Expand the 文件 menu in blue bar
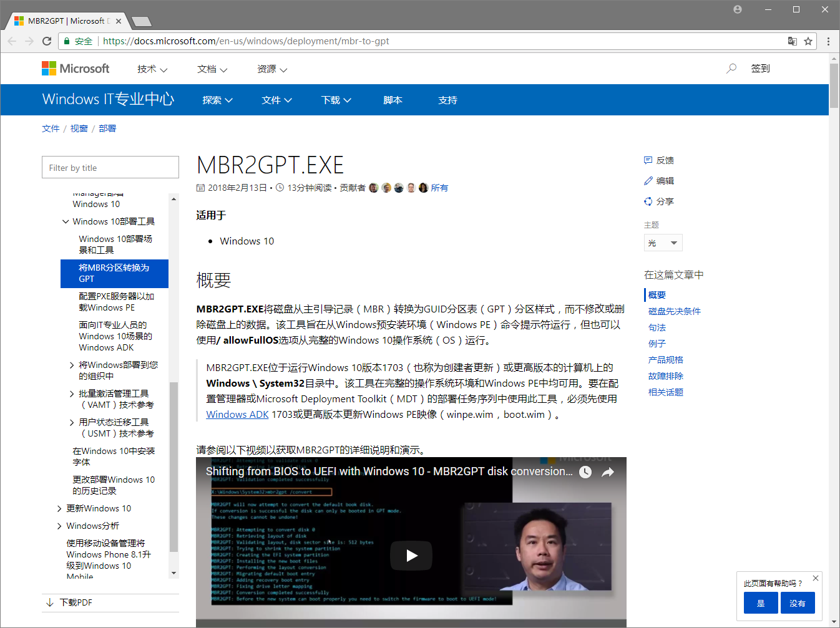 [276, 100]
